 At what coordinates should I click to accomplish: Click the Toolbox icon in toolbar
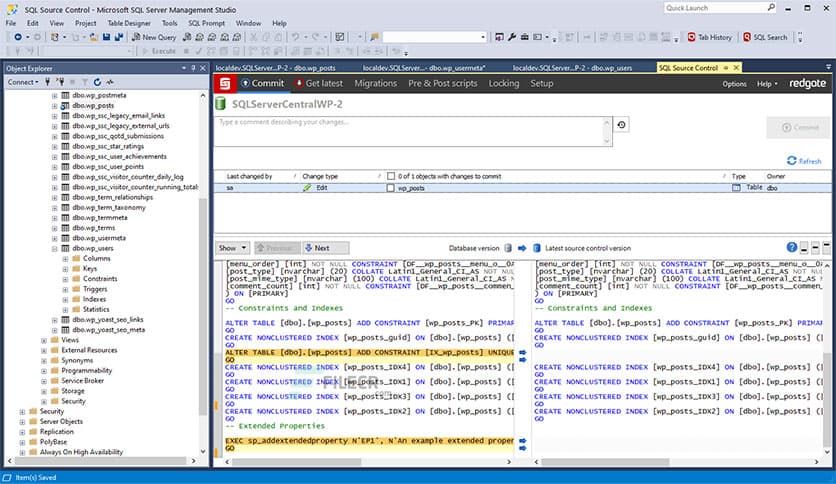(525, 37)
